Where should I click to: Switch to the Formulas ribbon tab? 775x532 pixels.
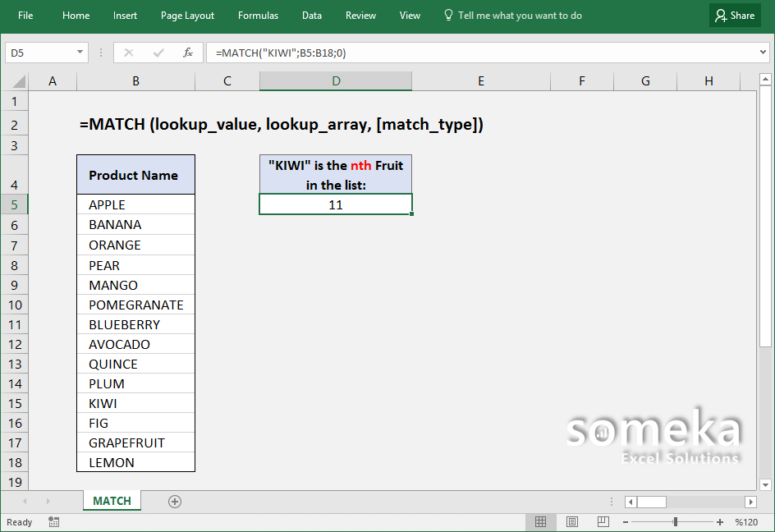click(x=258, y=15)
